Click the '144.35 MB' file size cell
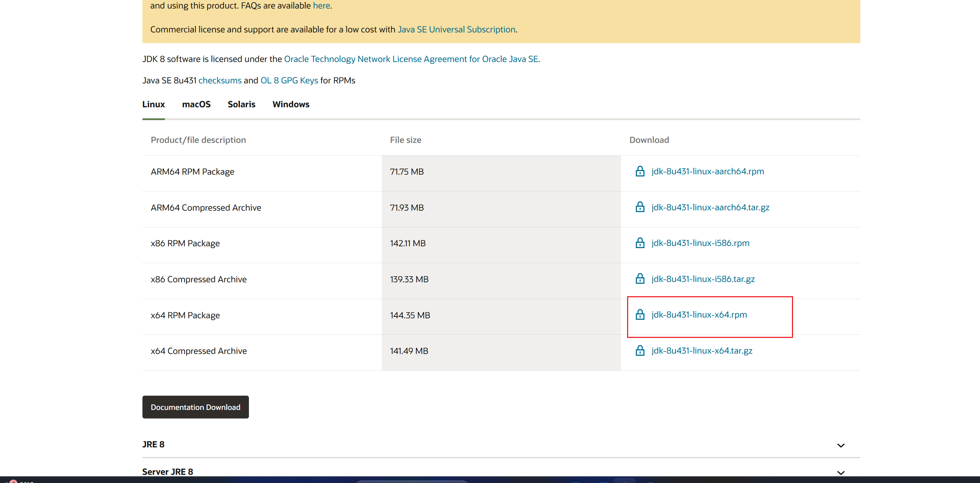Viewport: 980px width, 483px height. (x=501, y=317)
